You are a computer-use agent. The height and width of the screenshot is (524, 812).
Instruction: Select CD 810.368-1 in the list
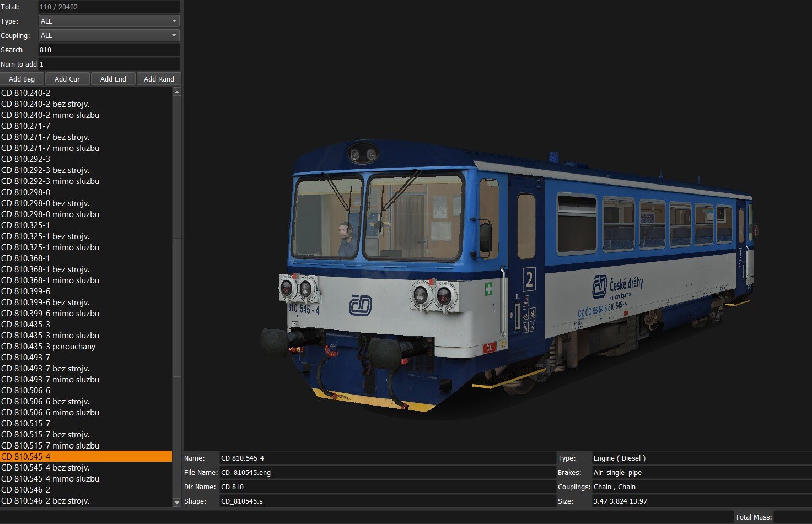point(86,258)
